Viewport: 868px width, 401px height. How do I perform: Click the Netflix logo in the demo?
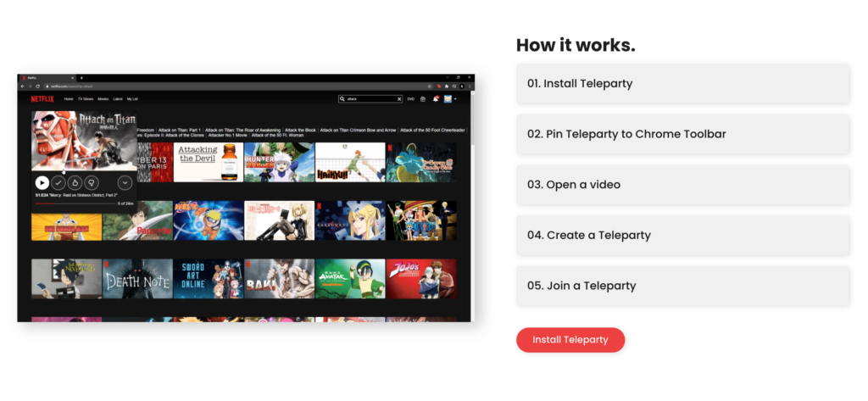[42, 99]
